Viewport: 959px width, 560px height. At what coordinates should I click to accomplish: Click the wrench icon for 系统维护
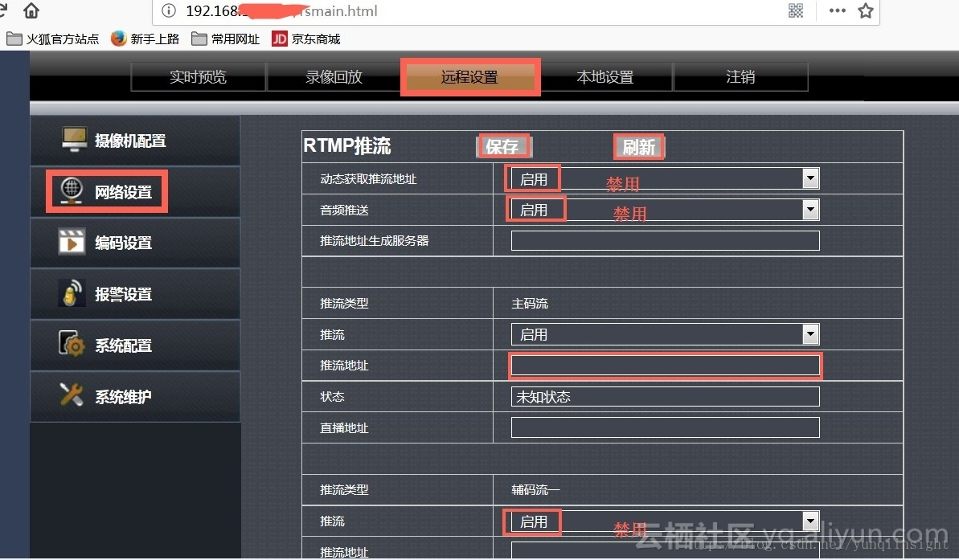tap(72, 395)
